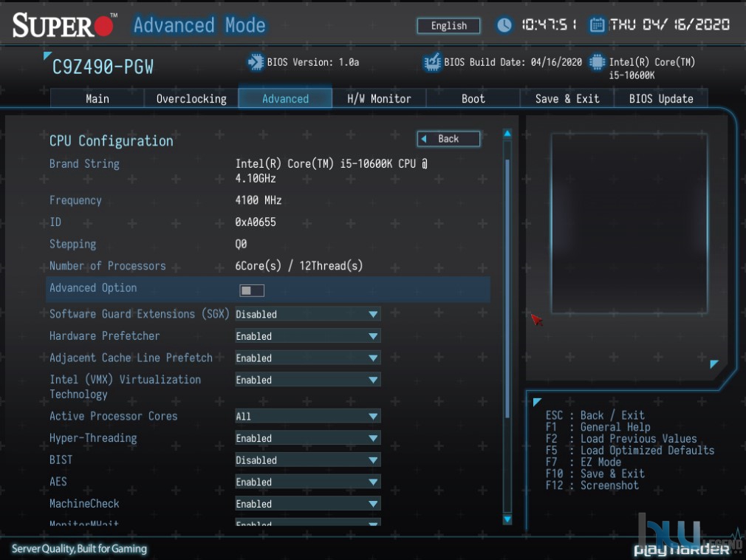The height and width of the screenshot is (560, 746).
Task: Click the Software Guard Extensions (SGX) label
Action: (x=140, y=314)
